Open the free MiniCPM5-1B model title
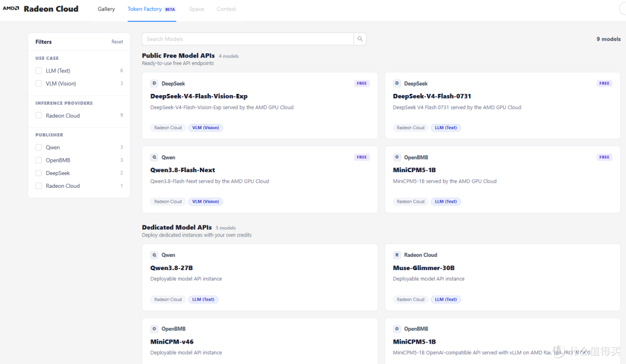 414,170
